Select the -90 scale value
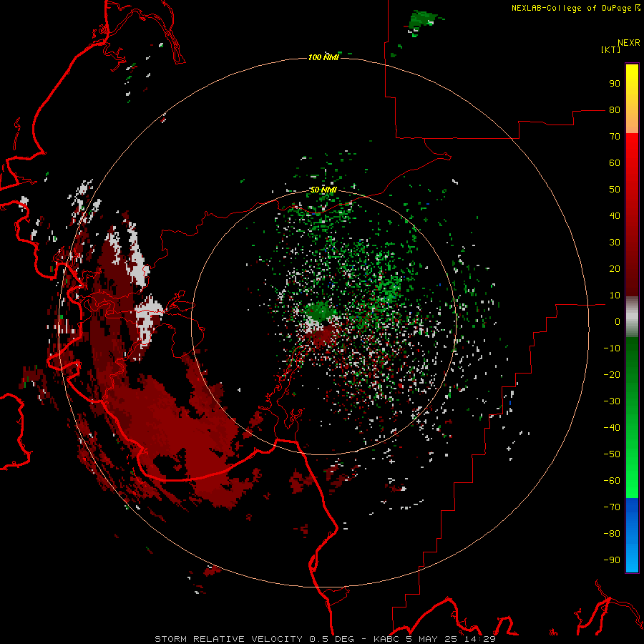Screen dimensions: 644x644 tap(612, 560)
